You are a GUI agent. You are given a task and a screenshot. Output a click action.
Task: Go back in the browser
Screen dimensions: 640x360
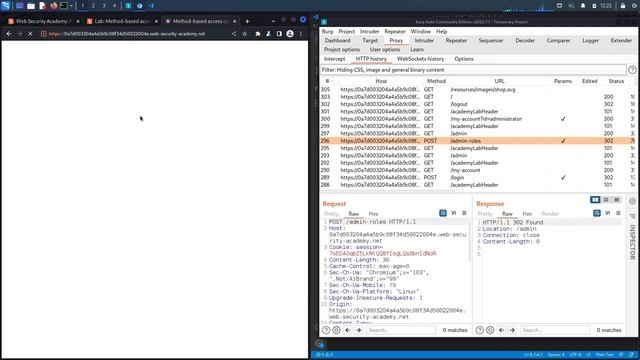9,34
